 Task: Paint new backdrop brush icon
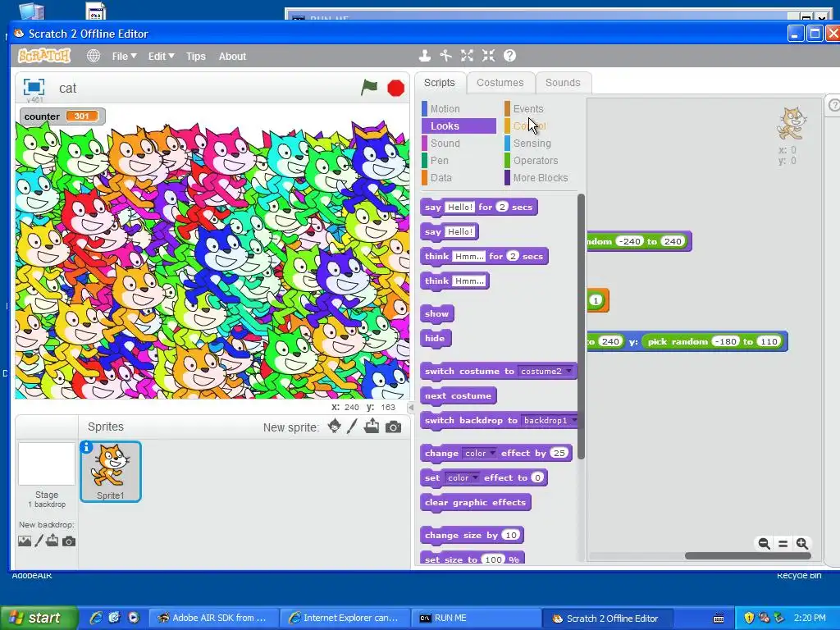pyautogui.click(x=39, y=541)
